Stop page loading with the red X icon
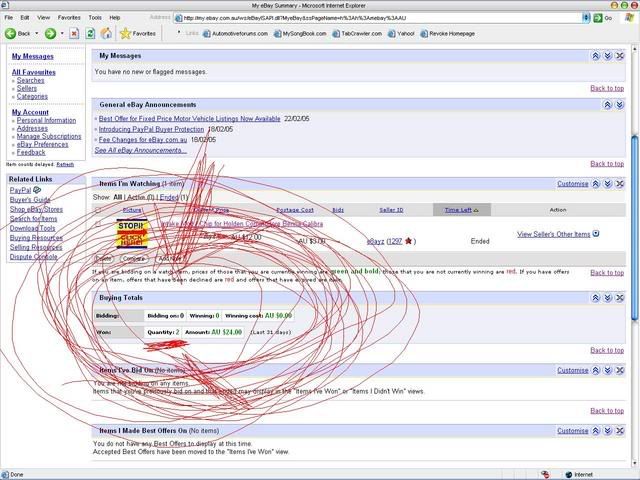The width and height of the screenshot is (640, 480). point(74,33)
